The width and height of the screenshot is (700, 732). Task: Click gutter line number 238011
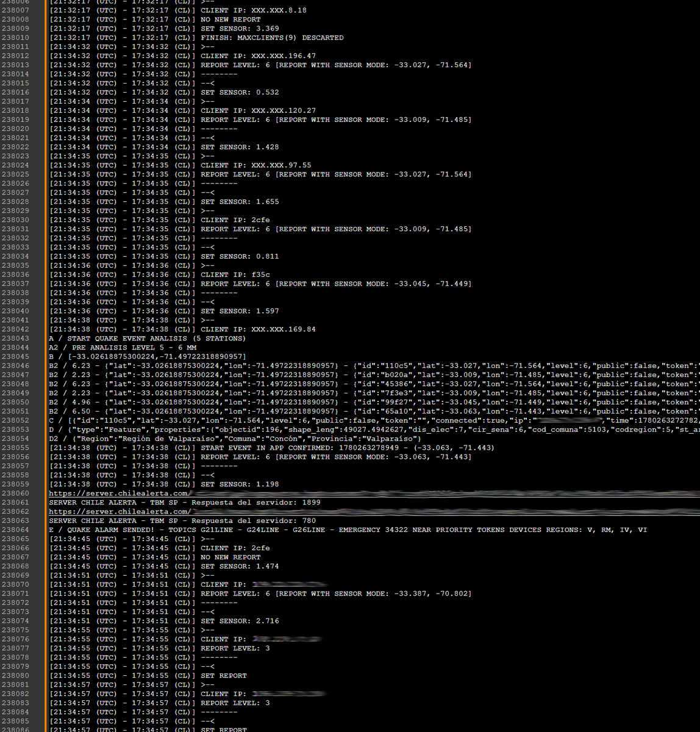click(15, 47)
